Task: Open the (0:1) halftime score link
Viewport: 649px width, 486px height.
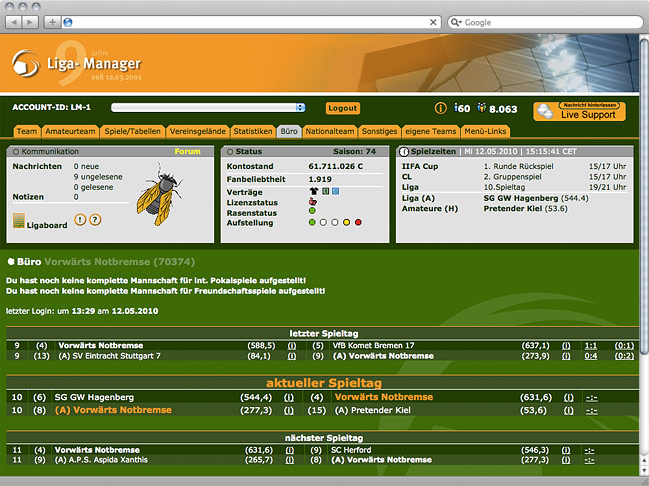Action: click(x=624, y=346)
